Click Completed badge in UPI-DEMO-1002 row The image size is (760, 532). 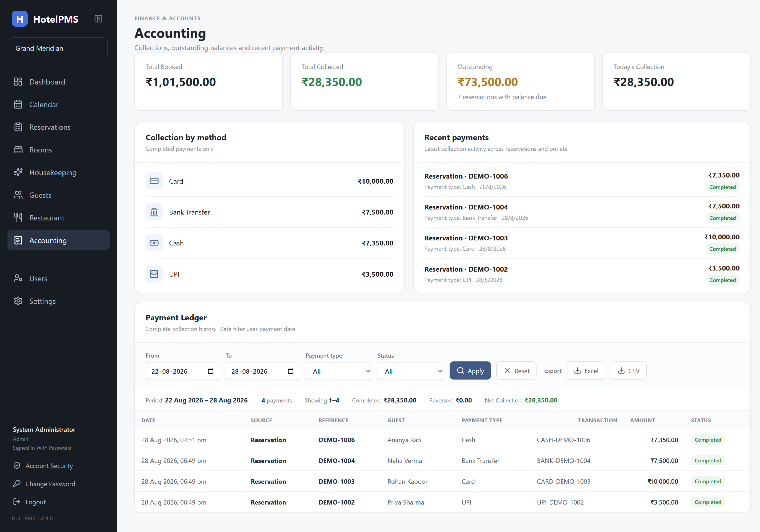tap(708, 502)
